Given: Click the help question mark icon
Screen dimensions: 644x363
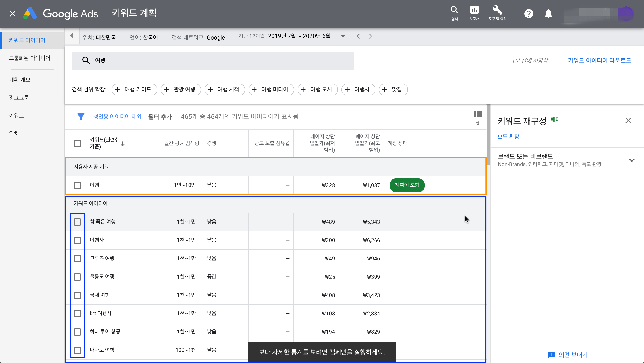Looking at the screenshot, I should (x=528, y=13).
